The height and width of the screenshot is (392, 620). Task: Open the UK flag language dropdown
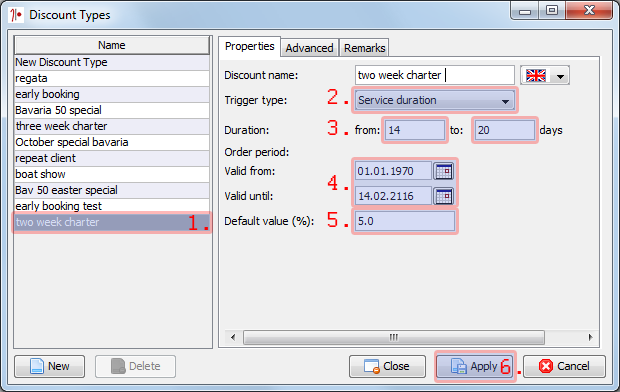pyautogui.click(x=545, y=75)
